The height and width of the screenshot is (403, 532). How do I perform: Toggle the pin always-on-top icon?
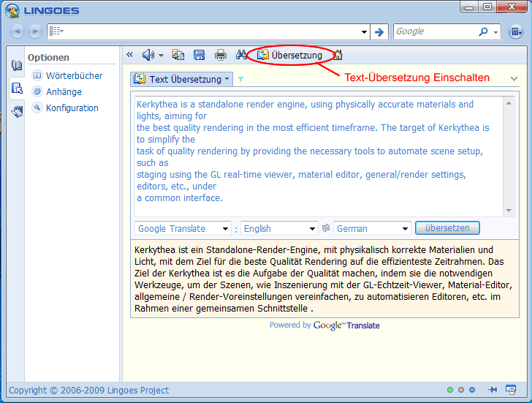492,390
